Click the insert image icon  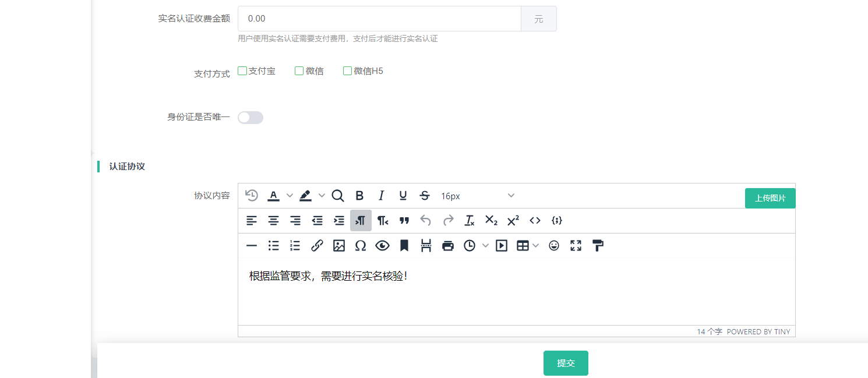point(339,246)
